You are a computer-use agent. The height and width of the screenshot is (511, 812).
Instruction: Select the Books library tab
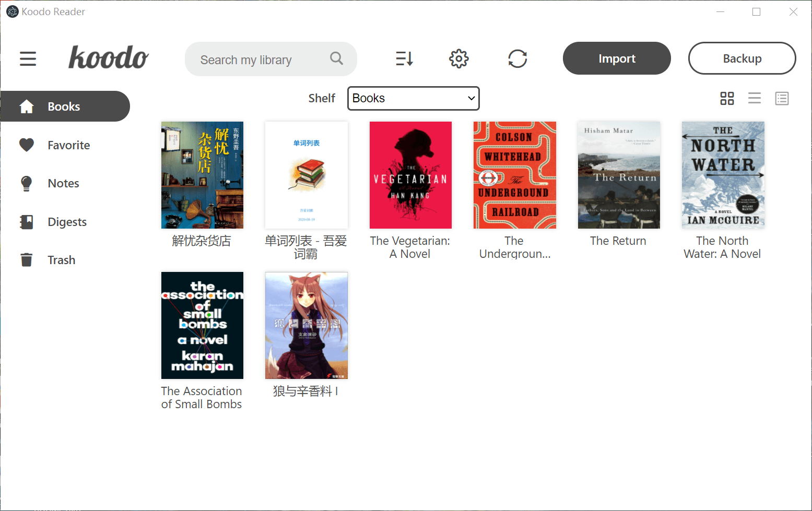[x=64, y=106]
